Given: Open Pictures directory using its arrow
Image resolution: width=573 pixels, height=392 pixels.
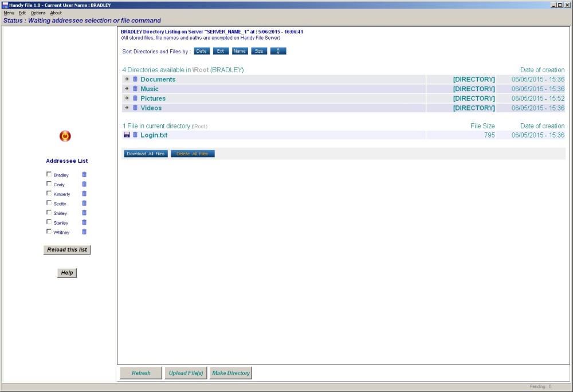Looking at the screenshot, I should (127, 98).
